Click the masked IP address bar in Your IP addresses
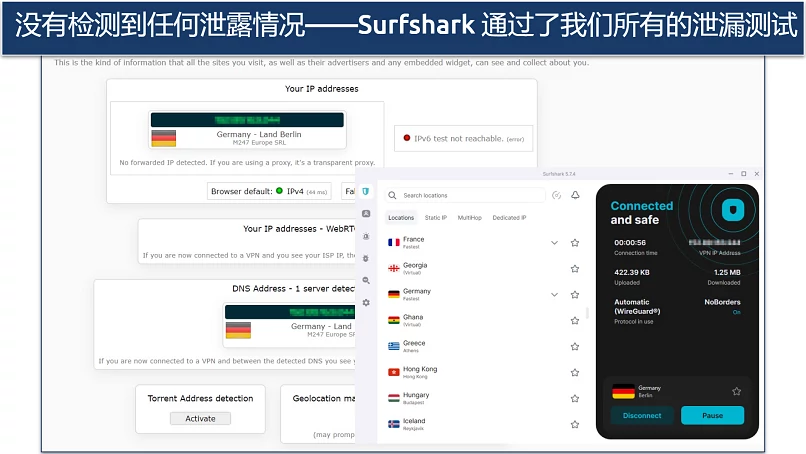The width and height of the screenshot is (806, 454). coord(247,120)
